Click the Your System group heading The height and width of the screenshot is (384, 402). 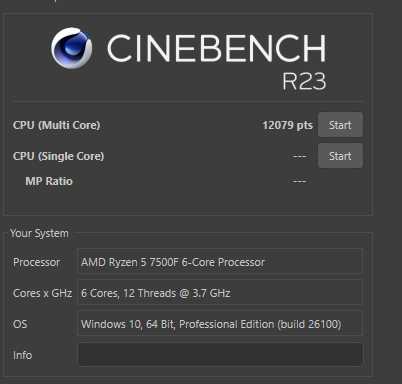click(x=39, y=233)
